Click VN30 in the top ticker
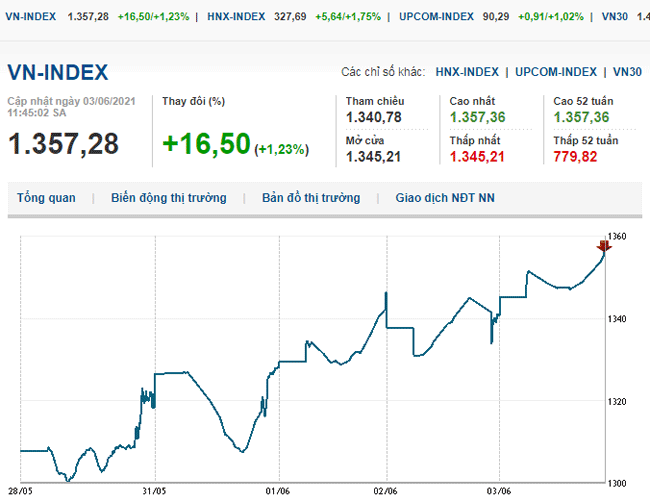The height and width of the screenshot is (502, 650). (614, 17)
